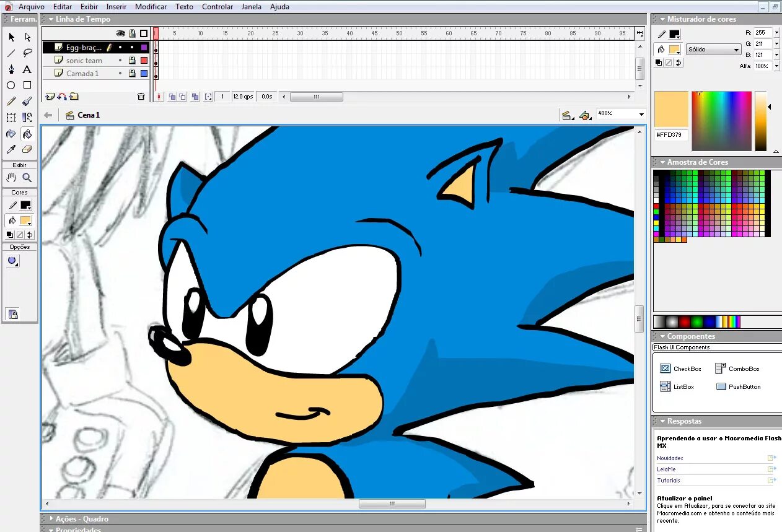
Task: Open the R value slider dropdown
Action: tap(776, 33)
